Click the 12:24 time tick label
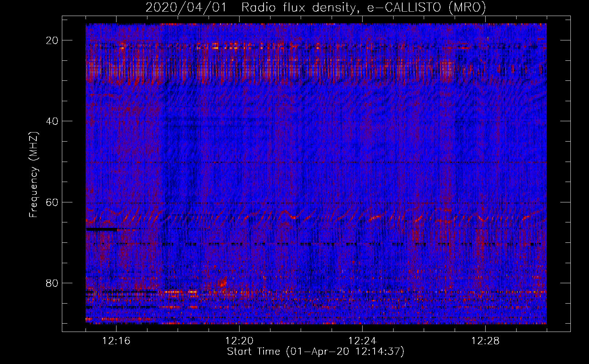 pyautogui.click(x=362, y=341)
